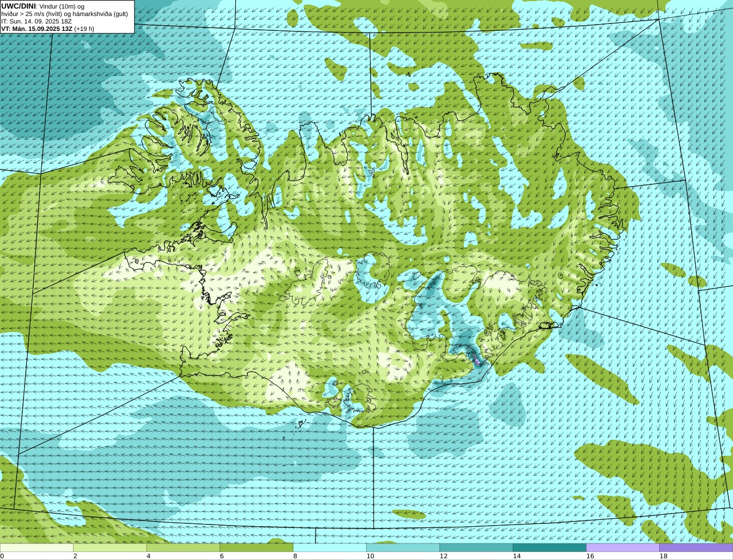Image resolution: width=733 pixels, height=560 pixels.
Task: Click the 'IT: Sun. 14. 09. 2025 18Z' line
Action: tap(37, 21)
